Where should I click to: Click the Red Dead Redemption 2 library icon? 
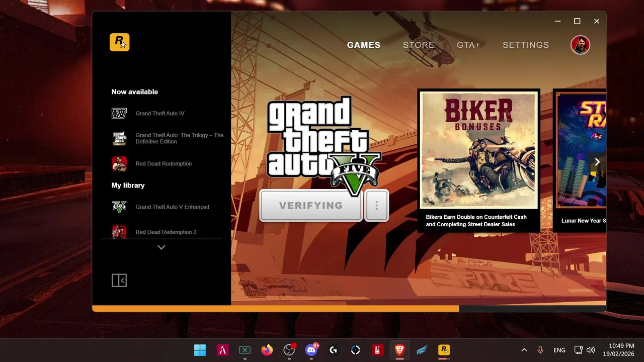pyautogui.click(x=119, y=231)
